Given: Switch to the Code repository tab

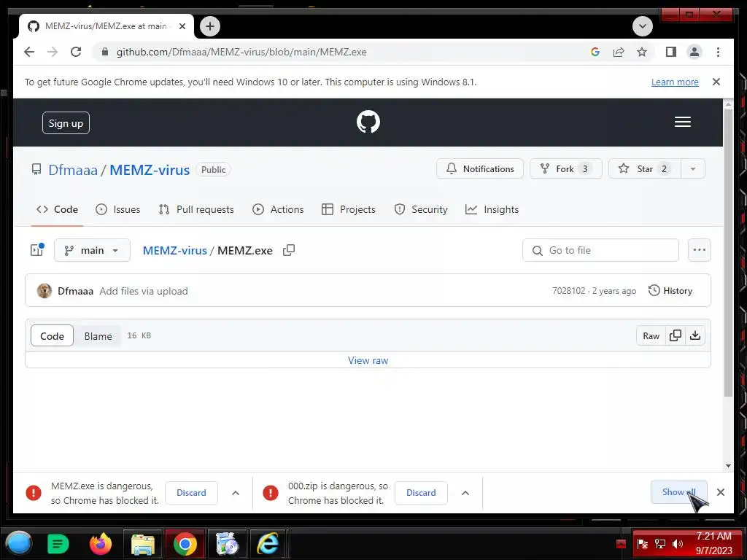Looking at the screenshot, I should coord(57,209).
